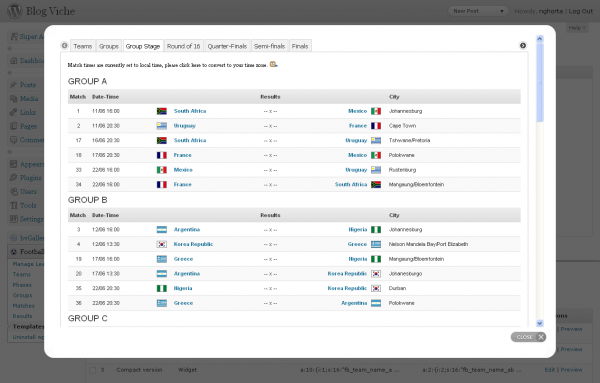Select the Finals tab

coord(300,46)
